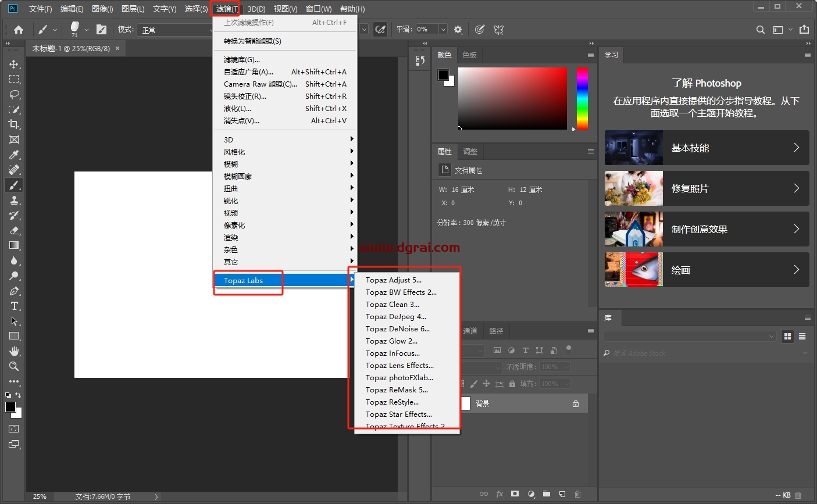Select the Dodge tool
Viewport: 817px width, 504px height.
pyautogui.click(x=14, y=276)
